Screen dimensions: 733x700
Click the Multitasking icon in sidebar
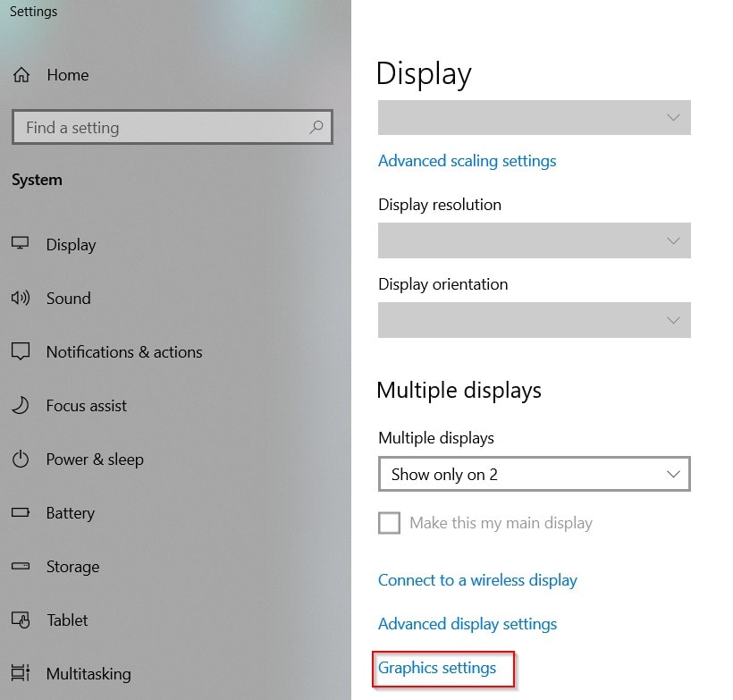[x=21, y=673]
